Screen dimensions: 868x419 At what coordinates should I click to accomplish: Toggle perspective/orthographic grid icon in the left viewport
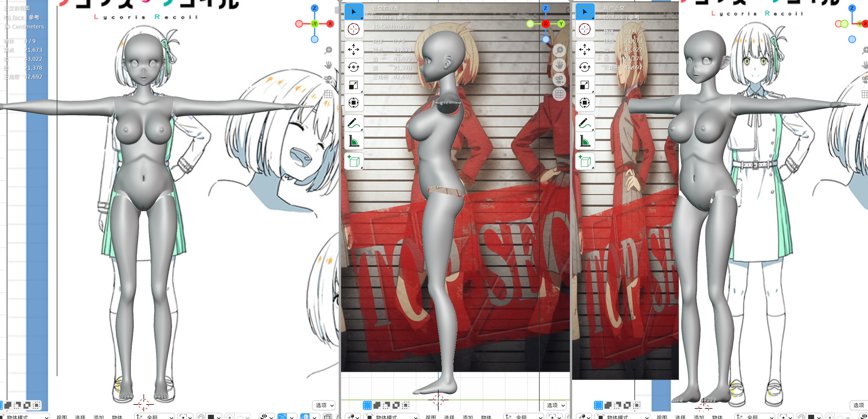(328, 94)
